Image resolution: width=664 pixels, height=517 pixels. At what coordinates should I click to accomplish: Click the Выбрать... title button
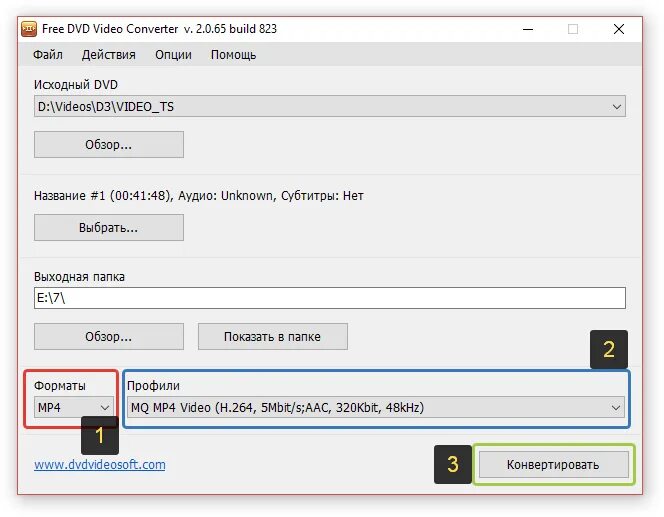[109, 227]
